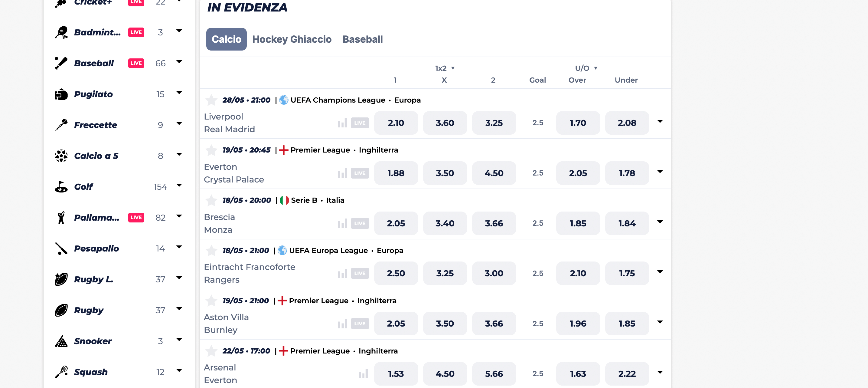Select 2.50 odds for Eintracht Francoforte win
The width and height of the screenshot is (868, 388).
coord(396,273)
